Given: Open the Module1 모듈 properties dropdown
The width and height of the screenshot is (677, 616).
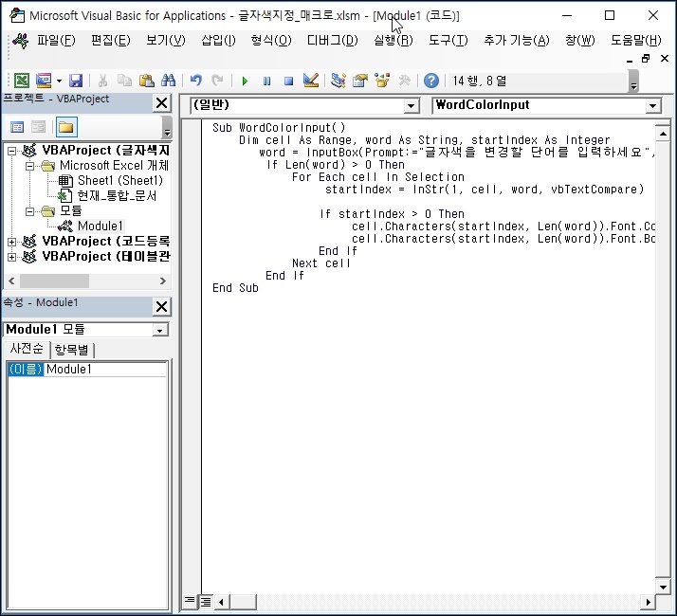Looking at the screenshot, I should point(159,330).
